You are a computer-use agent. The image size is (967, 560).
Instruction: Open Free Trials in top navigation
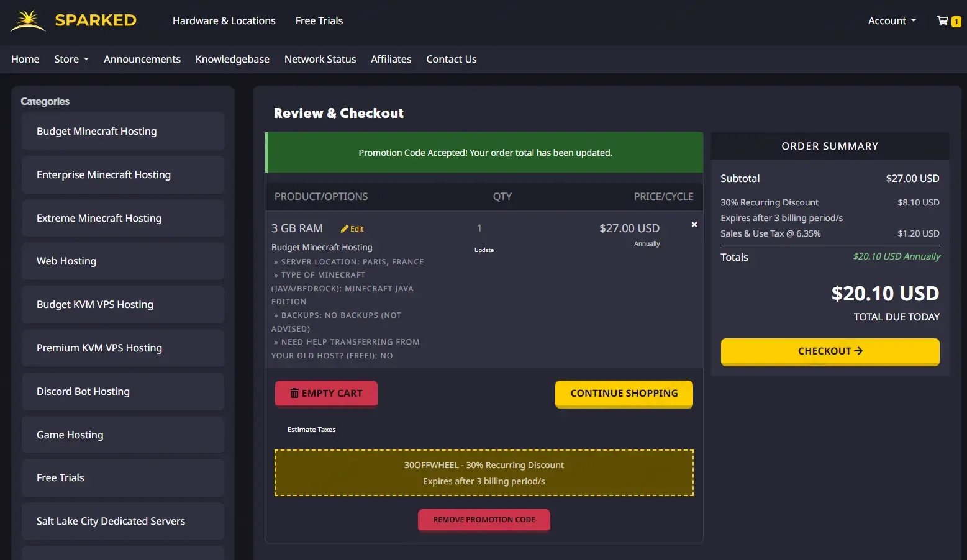point(319,20)
